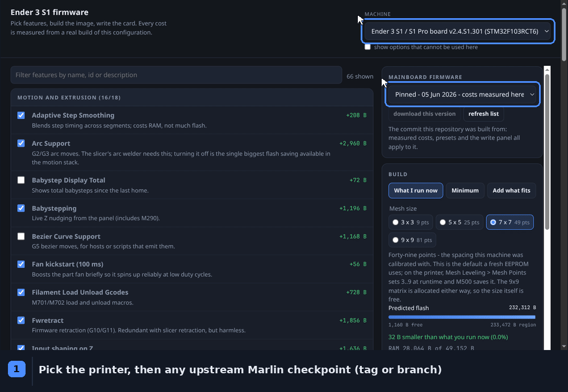Click the '233,472 B region' label
This screenshot has width=568, height=392.
pyautogui.click(x=513, y=324)
